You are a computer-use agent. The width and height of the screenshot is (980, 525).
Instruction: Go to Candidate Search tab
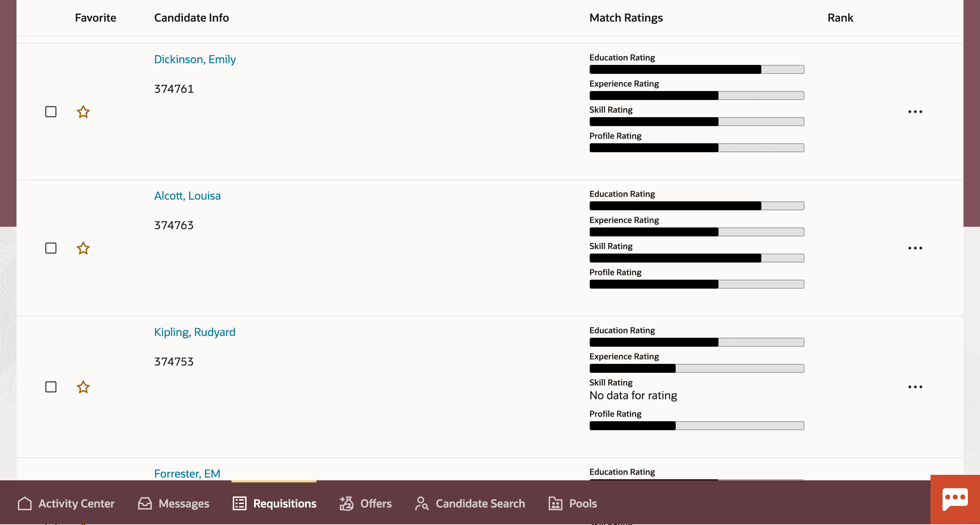(470, 503)
